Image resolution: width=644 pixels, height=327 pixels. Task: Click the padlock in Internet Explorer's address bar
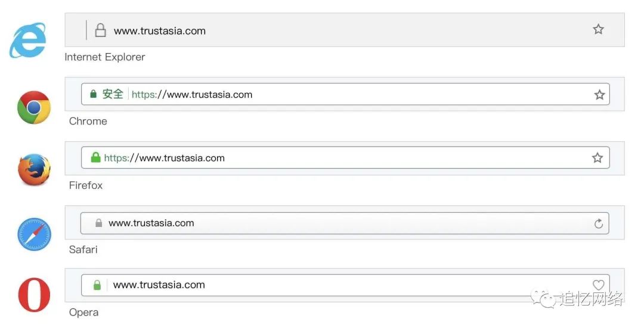coord(101,30)
